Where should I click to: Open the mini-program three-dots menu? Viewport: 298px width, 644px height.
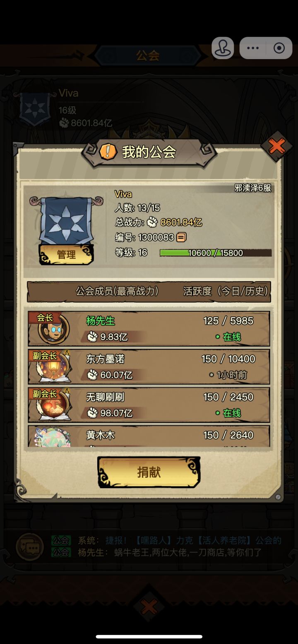pyautogui.click(x=252, y=48)
